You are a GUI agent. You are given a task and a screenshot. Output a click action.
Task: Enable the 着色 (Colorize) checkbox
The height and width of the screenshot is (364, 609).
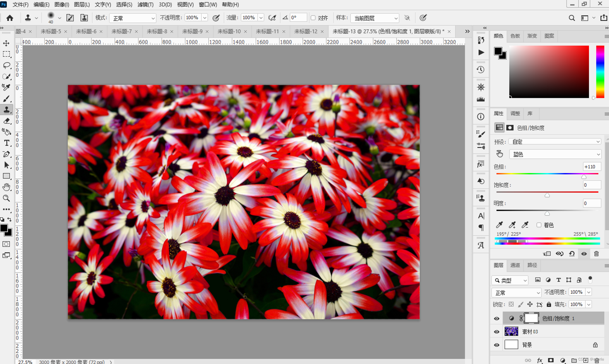click(x=539, y=225)
